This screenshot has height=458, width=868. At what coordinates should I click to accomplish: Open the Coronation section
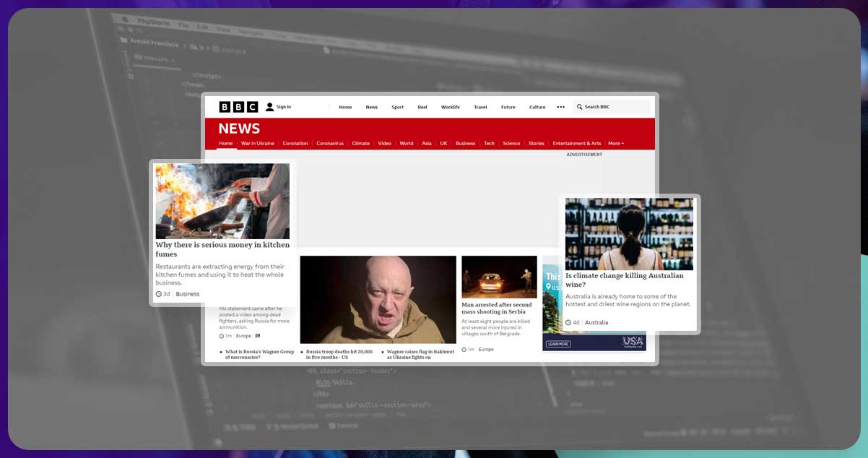click(x=295, y=143)
